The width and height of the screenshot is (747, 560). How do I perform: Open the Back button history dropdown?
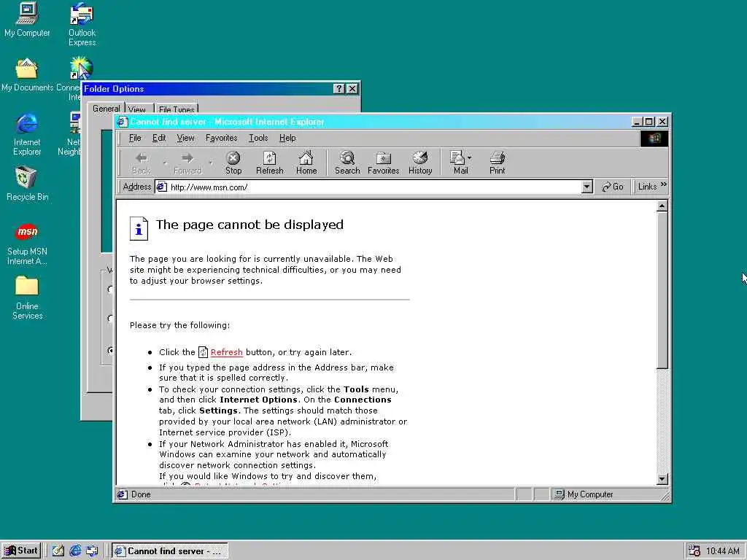point(165,163)
